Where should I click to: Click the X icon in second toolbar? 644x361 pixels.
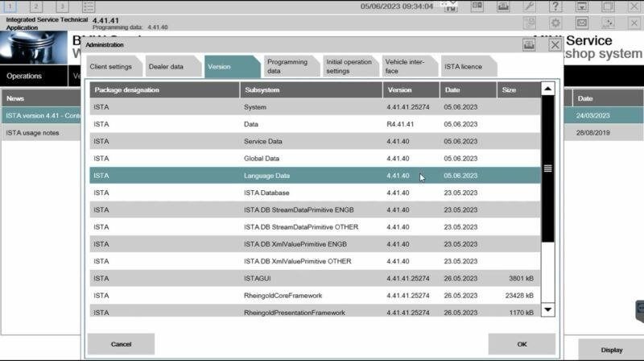point(634,23)
